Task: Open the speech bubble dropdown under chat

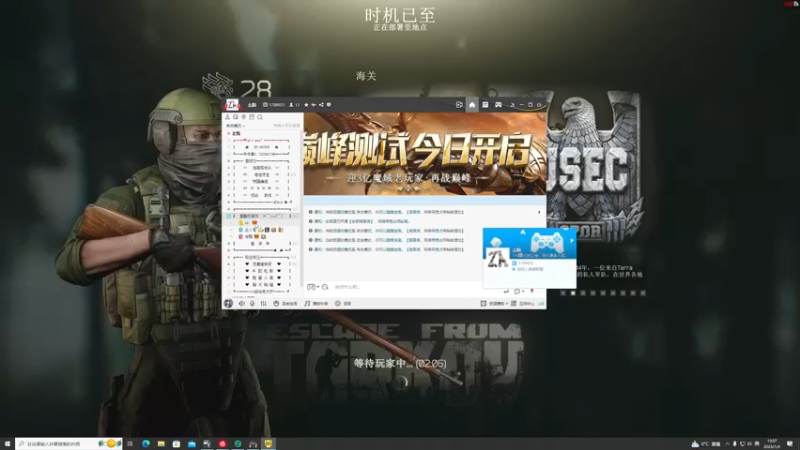Action: point(518,291)
